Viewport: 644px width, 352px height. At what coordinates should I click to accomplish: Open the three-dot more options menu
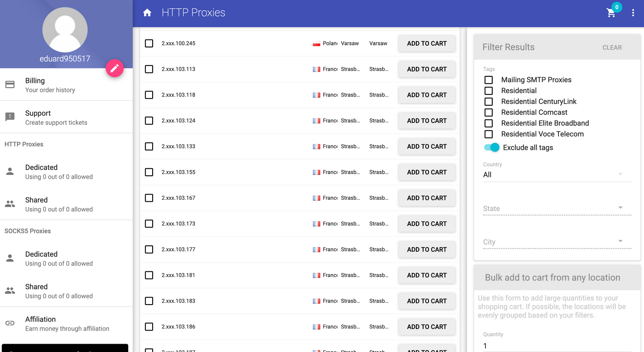pyautogui.click(x=633, y=13)
